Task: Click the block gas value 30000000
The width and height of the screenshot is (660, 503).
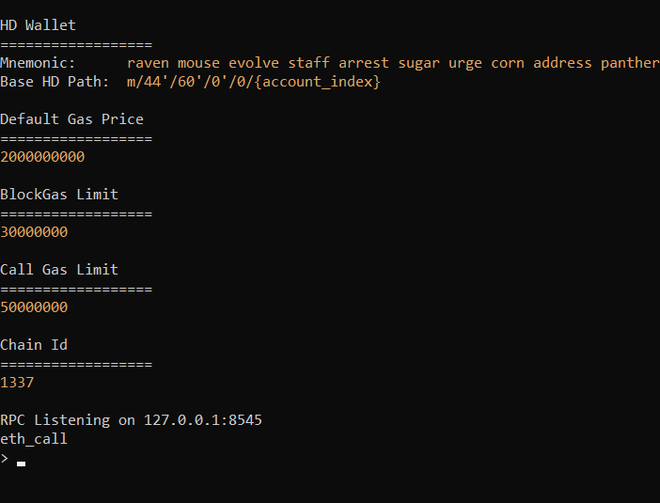Action: [34, 232]
